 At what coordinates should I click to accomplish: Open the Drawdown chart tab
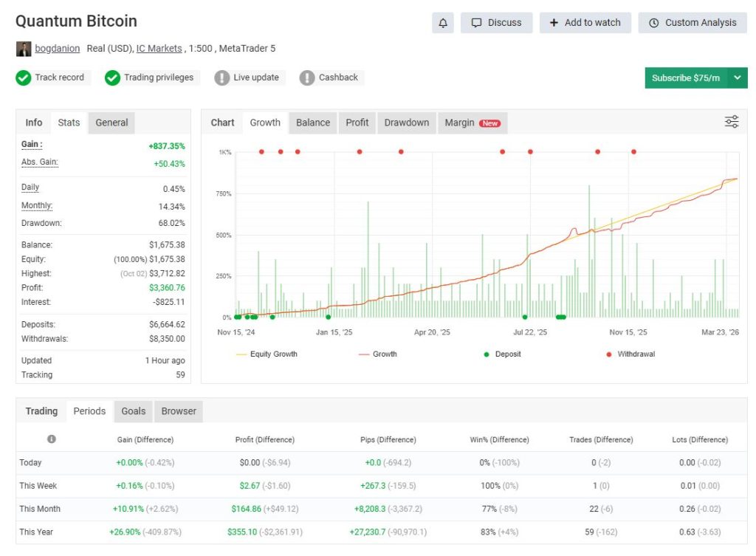[x=406, y=123]
